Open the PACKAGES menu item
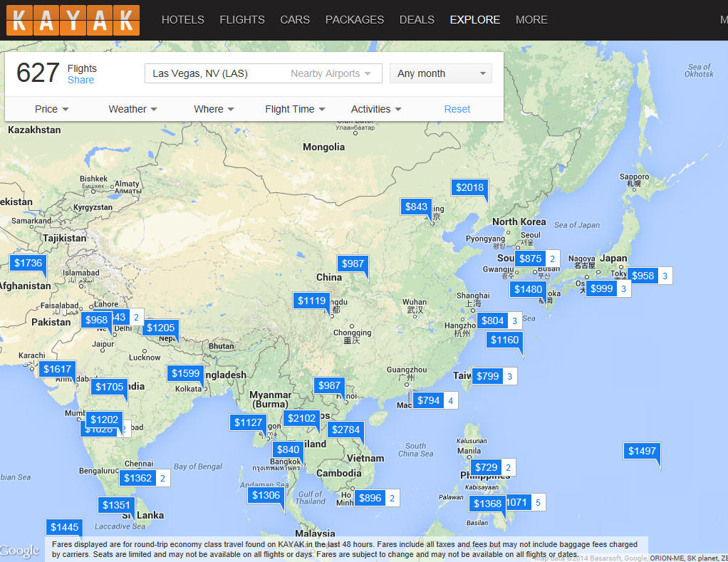The image size is (728, 562). (x=355, y=20)
